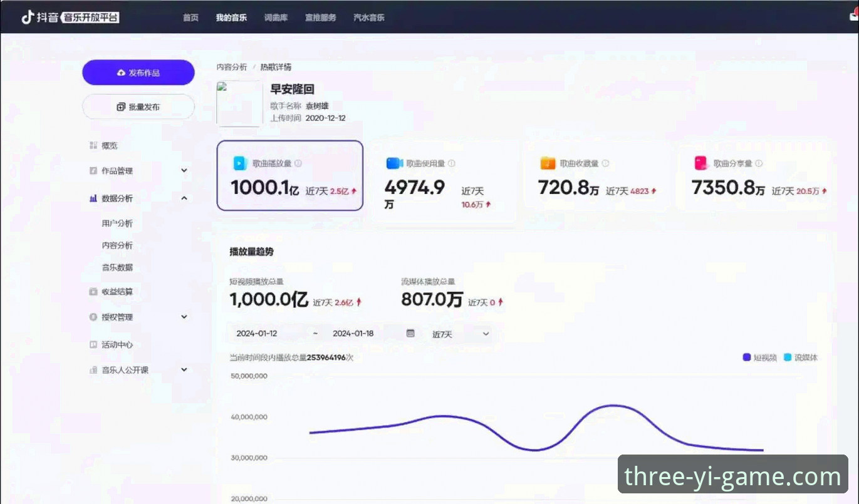Click the Douyin logo icon
859x504 pixels.
pyautogui.click(x=28, y=18)
